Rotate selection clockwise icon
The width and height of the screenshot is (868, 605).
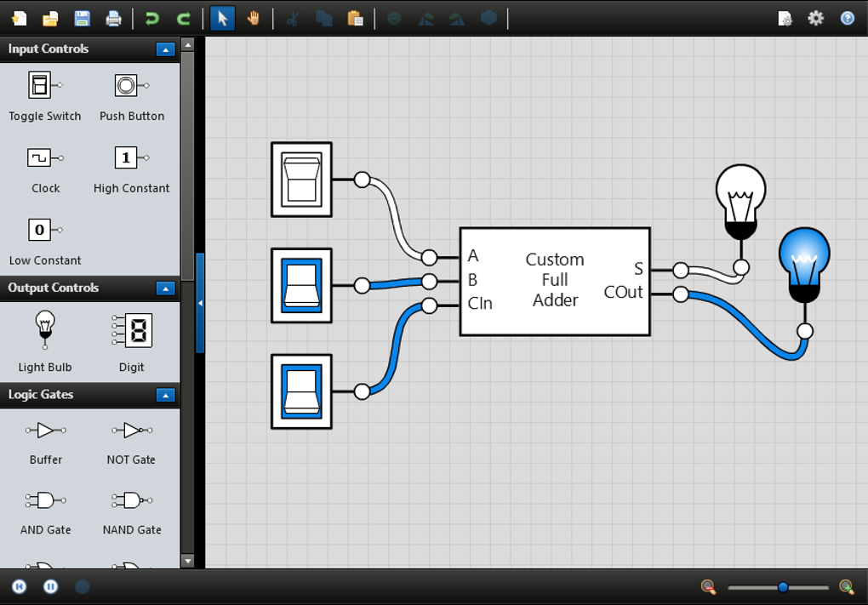click(x=457, y=19)
